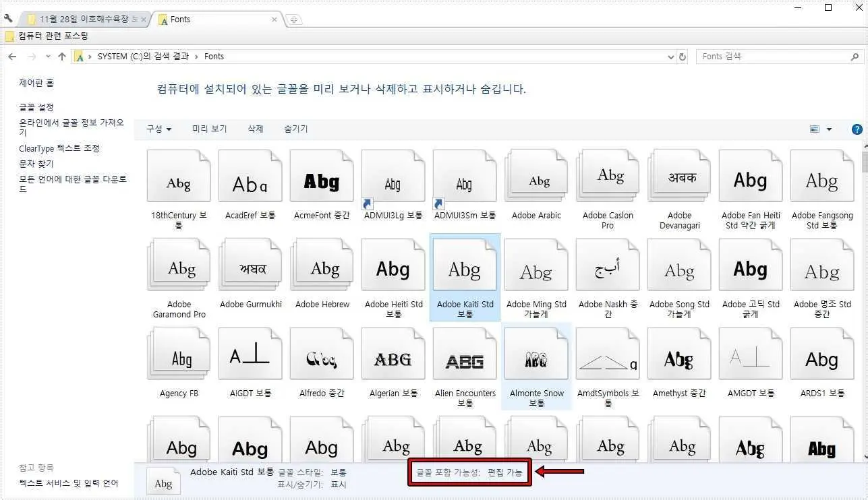The image size is (868, 500).
Task: Close the Fonts tab
Action: [274, 20]
